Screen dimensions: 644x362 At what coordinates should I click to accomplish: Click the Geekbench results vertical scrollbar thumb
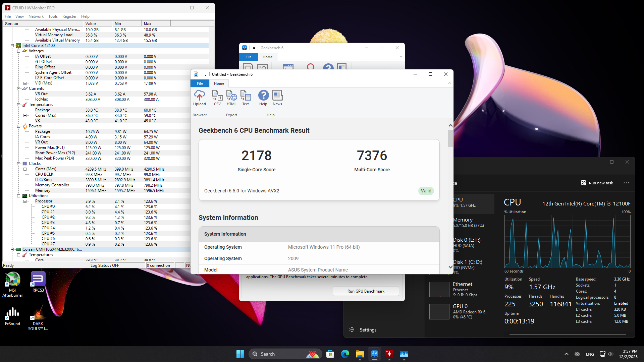click(450, 138)
